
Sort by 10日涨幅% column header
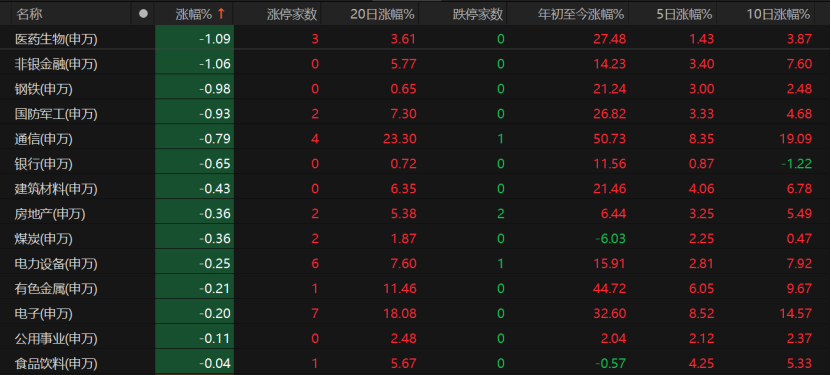(779, 14)
